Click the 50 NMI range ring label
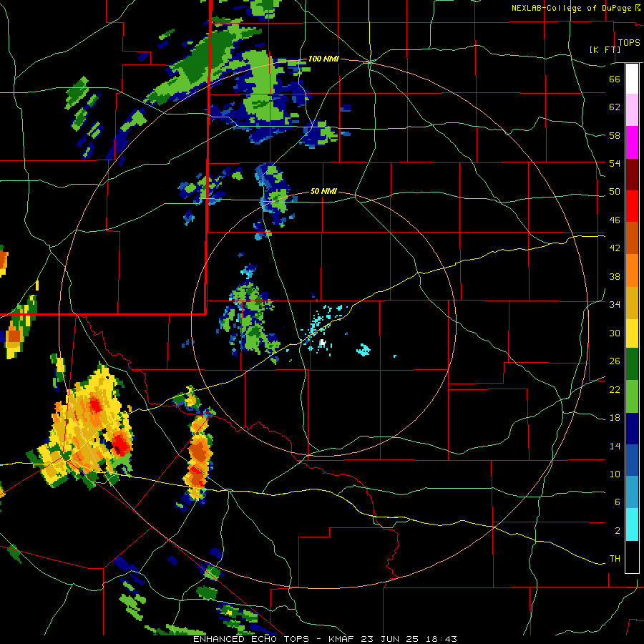 (323, 191)
